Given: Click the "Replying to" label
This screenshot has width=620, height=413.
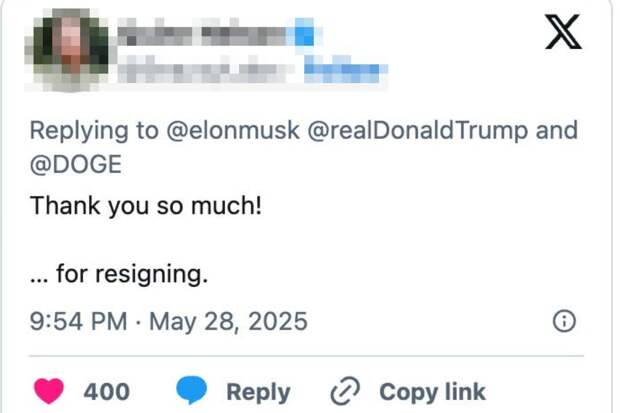Looking at the screenshot, I should 94,131.
